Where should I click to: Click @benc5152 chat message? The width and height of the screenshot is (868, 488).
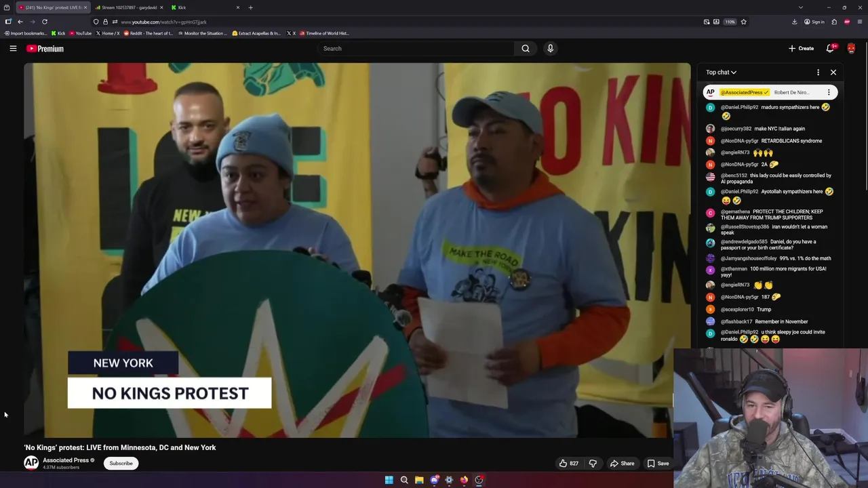(x=770, y=178)
